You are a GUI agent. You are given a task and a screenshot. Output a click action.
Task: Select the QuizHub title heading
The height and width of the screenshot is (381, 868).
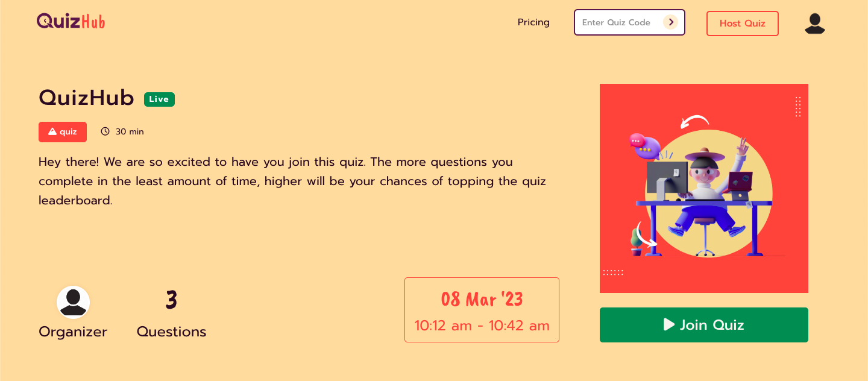tap(86, 98)
